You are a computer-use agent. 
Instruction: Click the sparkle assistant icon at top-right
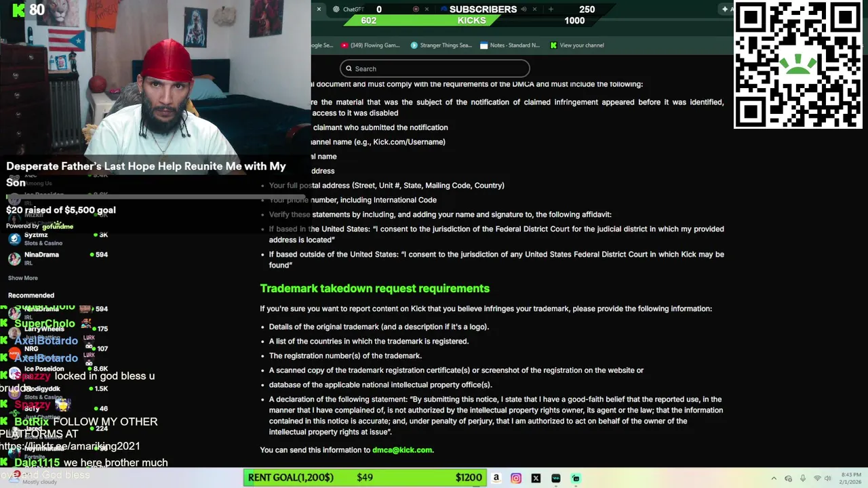[x=725, y=9]
